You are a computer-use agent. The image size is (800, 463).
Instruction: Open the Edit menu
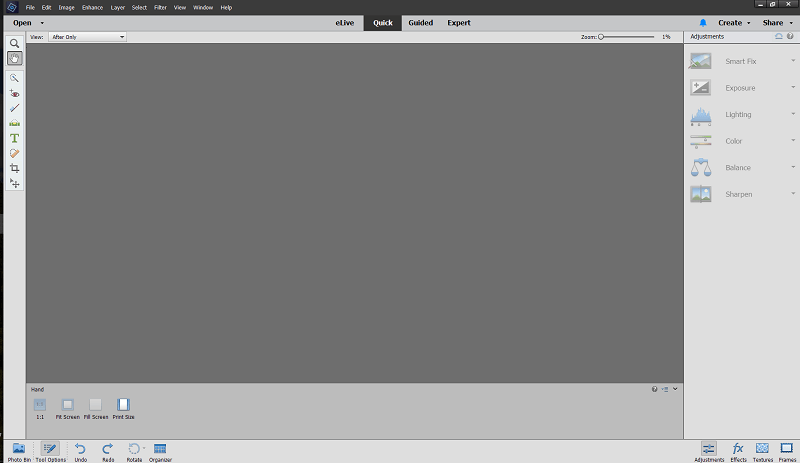coord(46,8)
